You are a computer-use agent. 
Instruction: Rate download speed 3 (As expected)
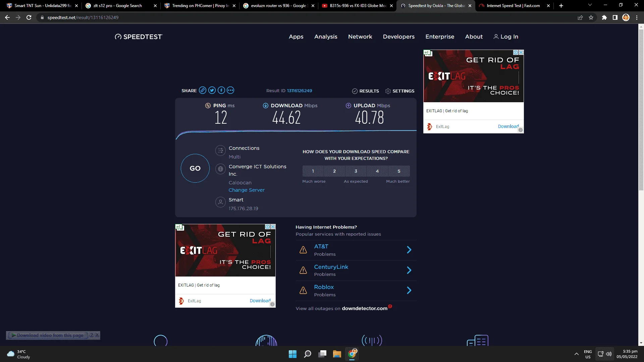(x=356, y=171)
